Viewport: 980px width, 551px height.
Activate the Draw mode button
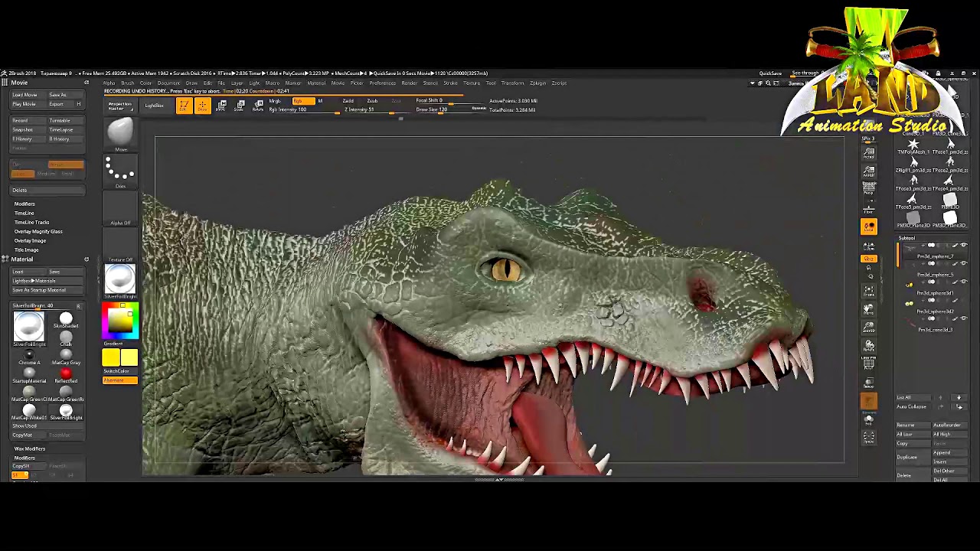[x=203, y=106]
